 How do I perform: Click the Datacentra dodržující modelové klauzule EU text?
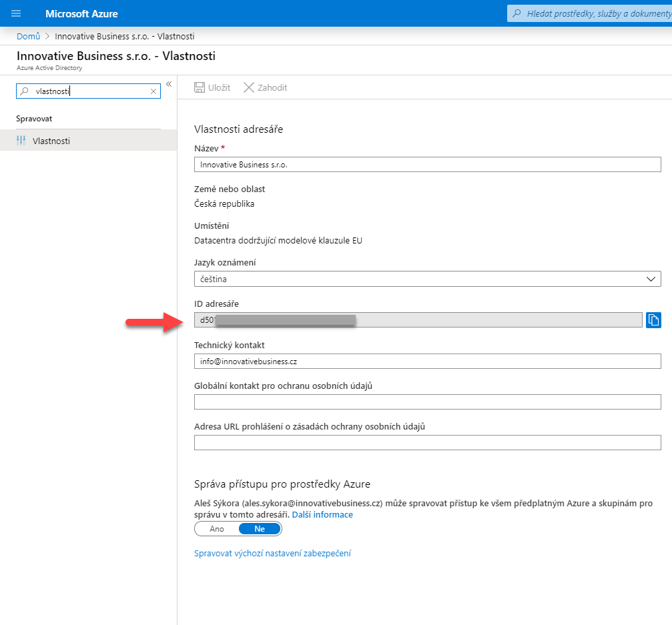278,240
